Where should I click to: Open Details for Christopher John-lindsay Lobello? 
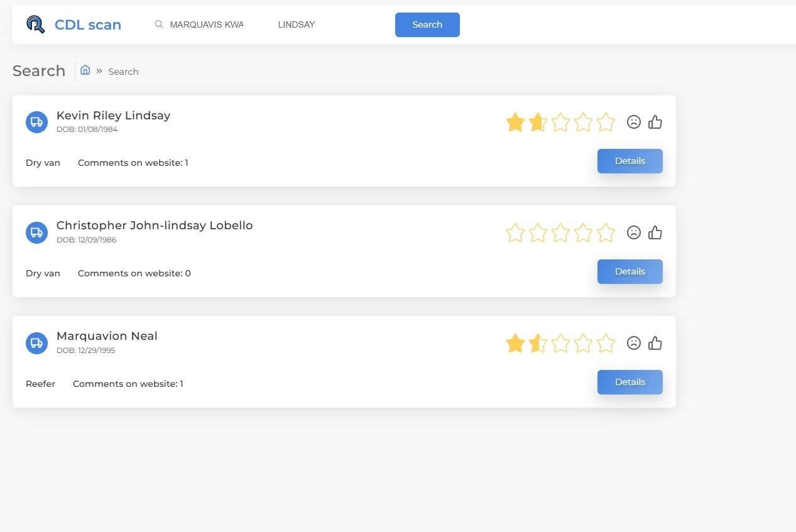click(x=630, y=271)
